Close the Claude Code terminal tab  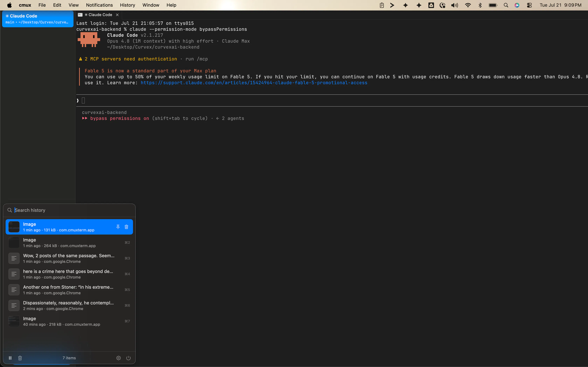(x=117, y=15)
